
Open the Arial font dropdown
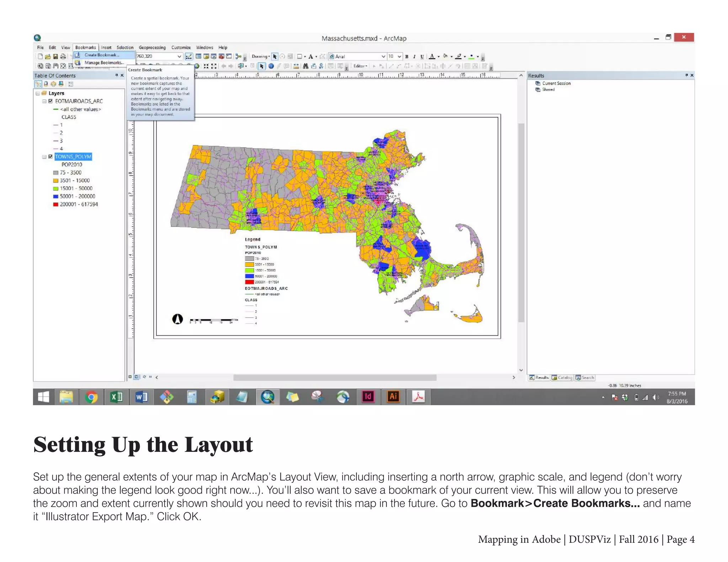point(383,56)
